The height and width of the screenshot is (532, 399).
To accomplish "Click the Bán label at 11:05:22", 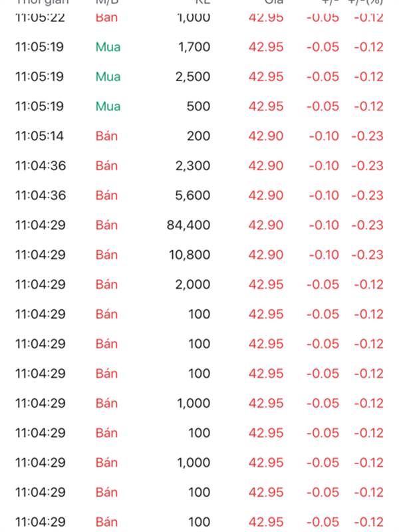I will click(106, 17).
